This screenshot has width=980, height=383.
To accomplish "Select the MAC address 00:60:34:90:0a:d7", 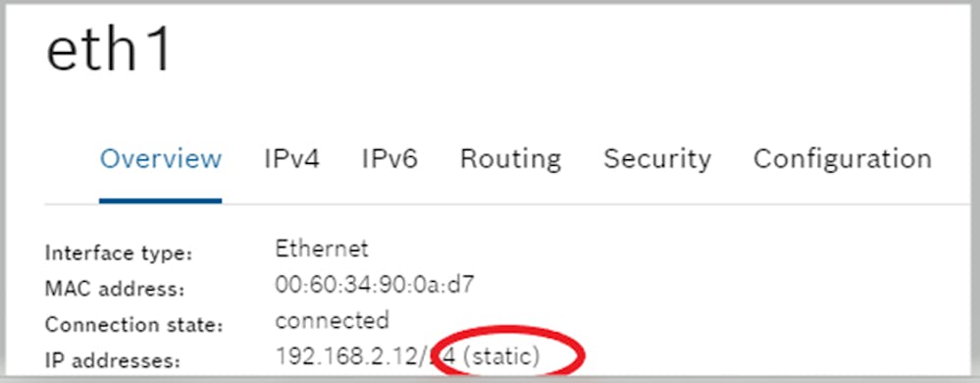I will [x=375, y=285].
